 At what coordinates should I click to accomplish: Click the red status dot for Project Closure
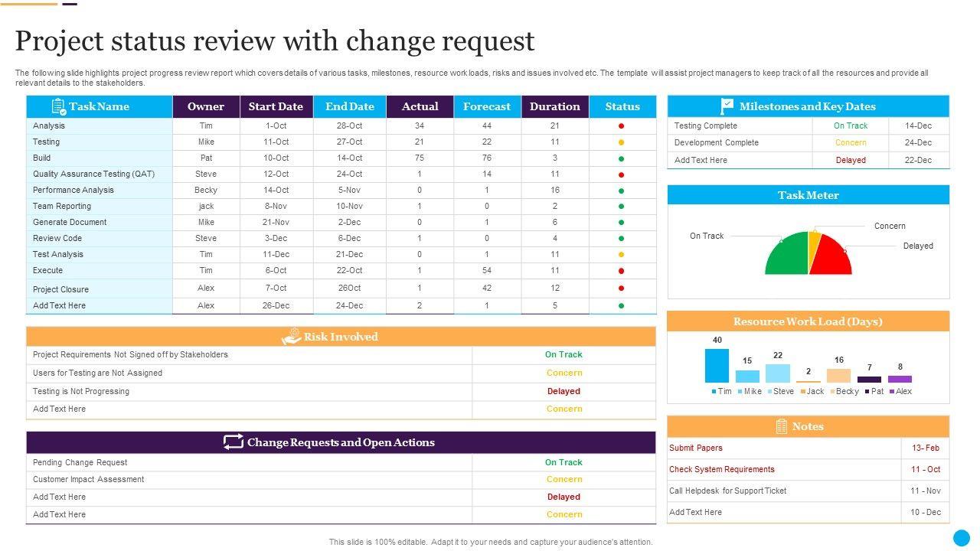click(622, 289)
